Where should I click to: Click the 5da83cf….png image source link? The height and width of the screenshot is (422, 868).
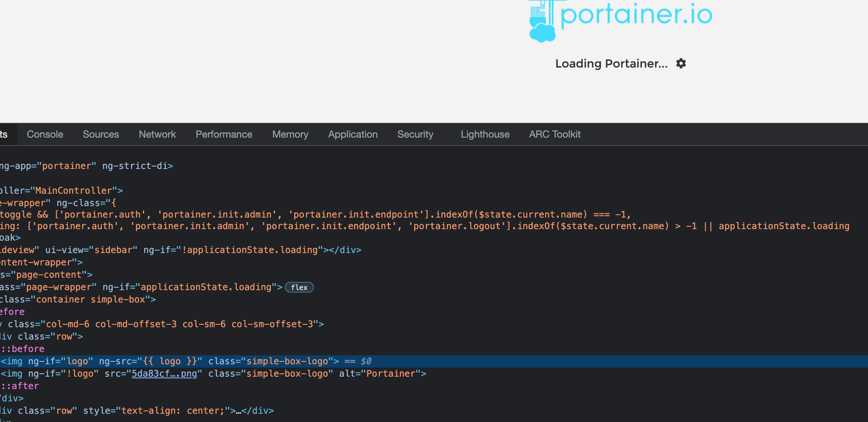164,373
